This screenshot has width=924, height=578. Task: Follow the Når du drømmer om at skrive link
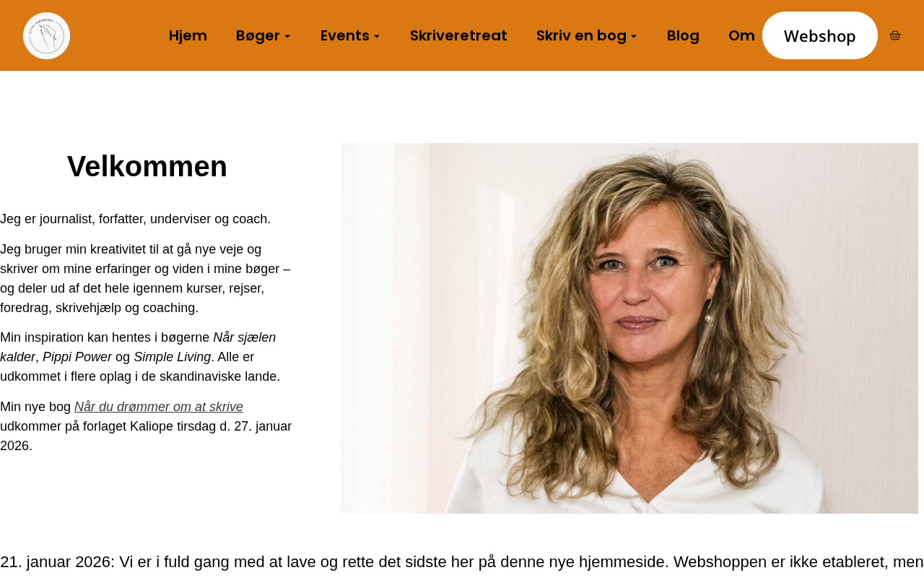pyautogui.click(x=159, y=407)
